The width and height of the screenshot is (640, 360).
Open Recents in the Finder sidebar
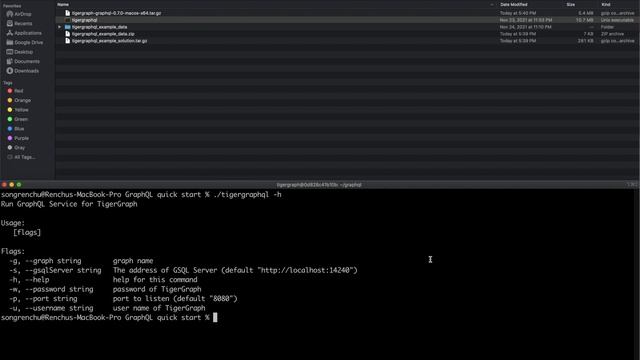(19, 23)
